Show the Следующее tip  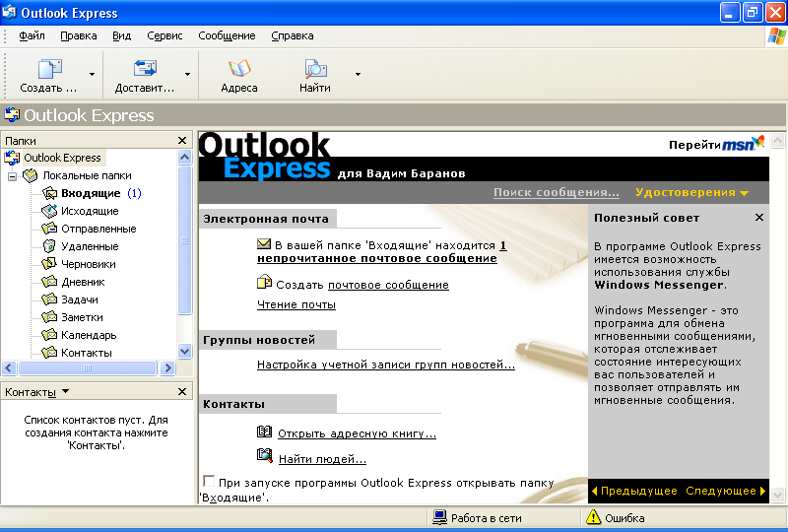[726, 491]
